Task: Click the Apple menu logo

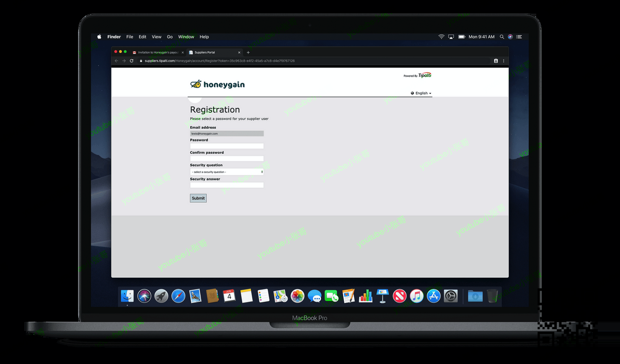Action: point(99,37)
